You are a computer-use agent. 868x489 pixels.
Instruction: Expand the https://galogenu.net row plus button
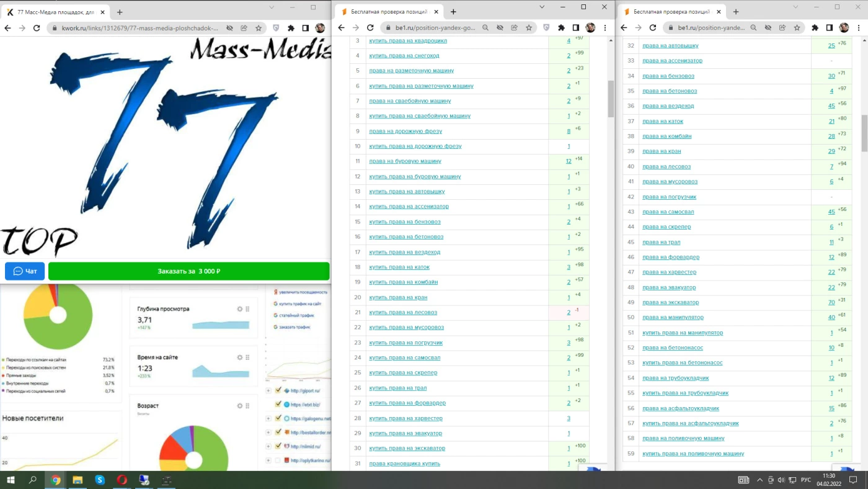[x=268, y=419]
